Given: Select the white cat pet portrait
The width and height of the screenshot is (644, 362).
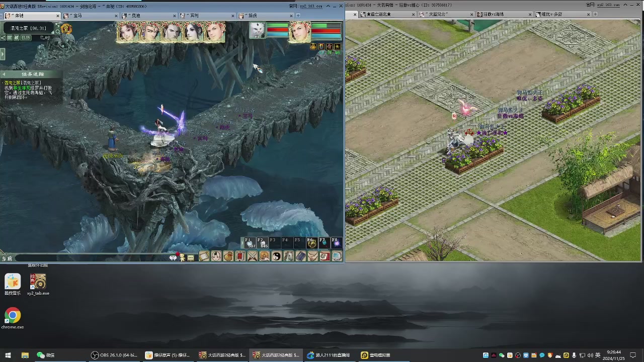Looking at the screenshot, I should tap(257, 30).
